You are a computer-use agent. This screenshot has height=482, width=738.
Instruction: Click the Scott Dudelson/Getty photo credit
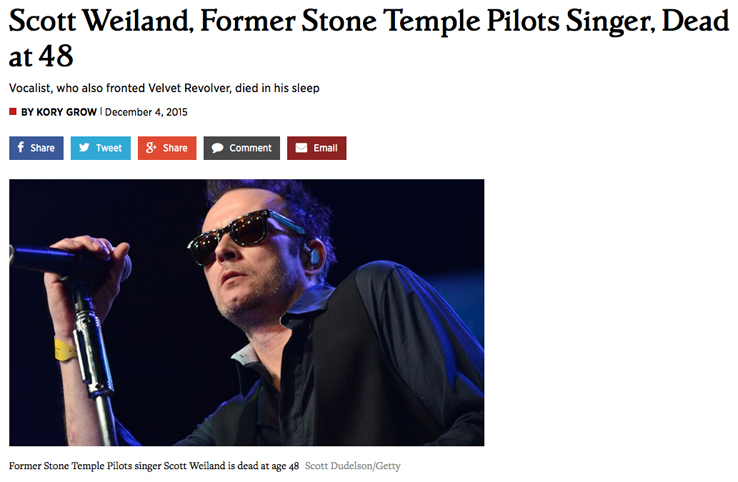(353, 466)
